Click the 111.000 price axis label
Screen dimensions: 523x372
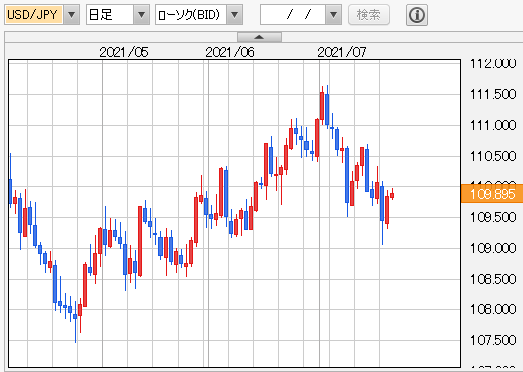pos(493,125)
